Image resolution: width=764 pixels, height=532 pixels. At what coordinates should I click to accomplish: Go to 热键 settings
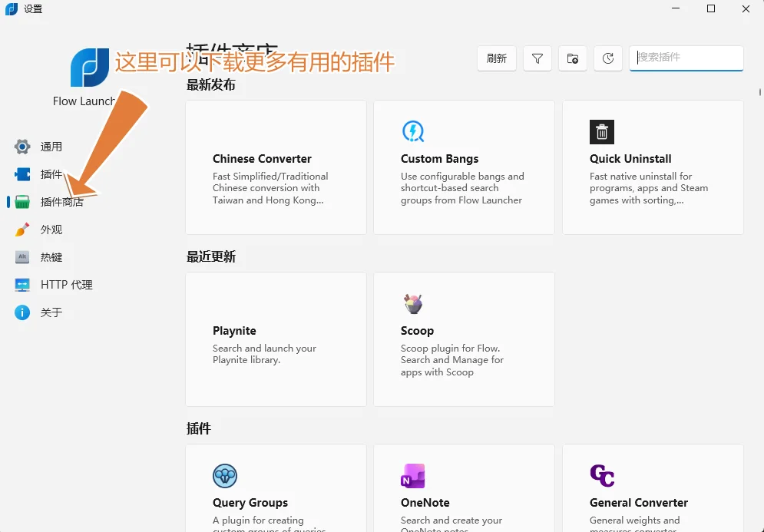pyautogui.click(x=51, y=256)
